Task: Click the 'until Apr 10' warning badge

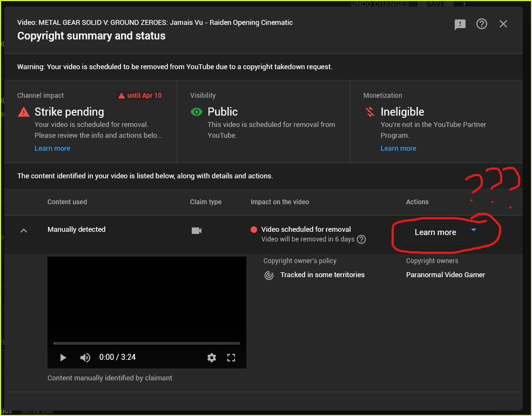Action: pos(140,96)
